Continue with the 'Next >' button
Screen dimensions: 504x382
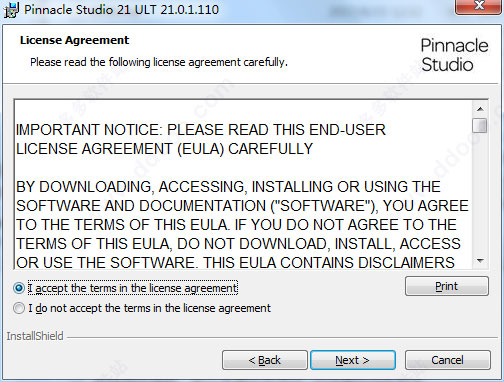pyautogui.click(x=353, y=360)
